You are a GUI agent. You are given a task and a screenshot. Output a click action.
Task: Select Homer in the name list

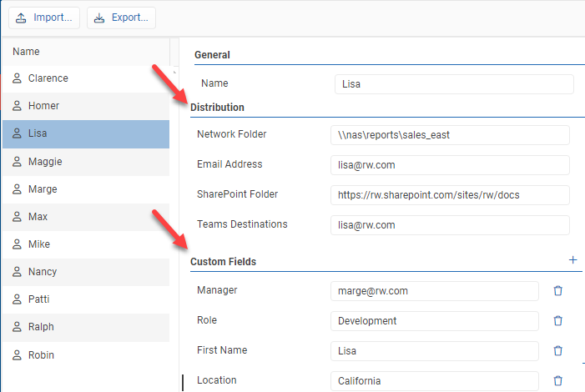[43, 106]
